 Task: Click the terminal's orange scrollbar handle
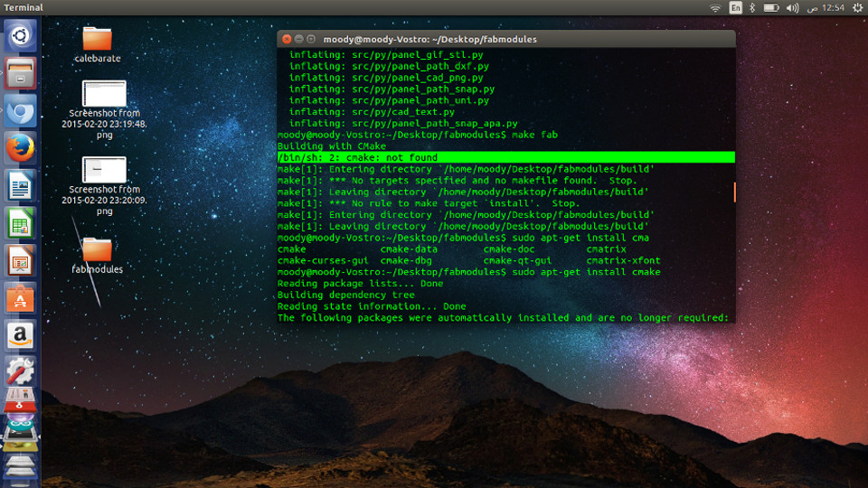point(734,192)
